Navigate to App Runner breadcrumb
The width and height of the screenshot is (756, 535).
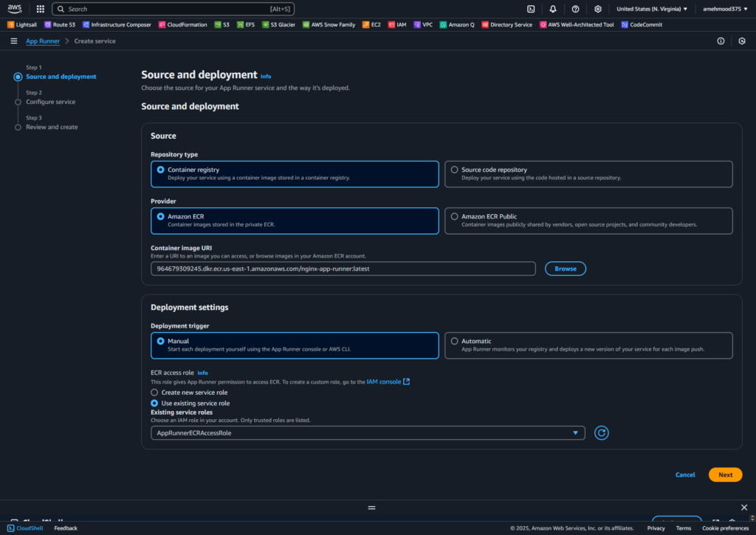click(x=43, y=41)
